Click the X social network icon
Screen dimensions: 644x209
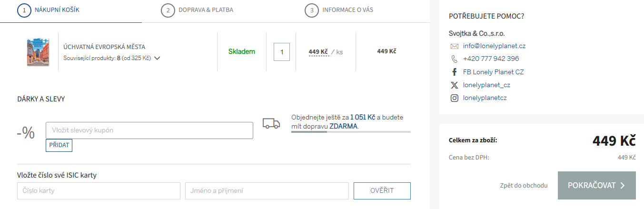click(454, 85)
